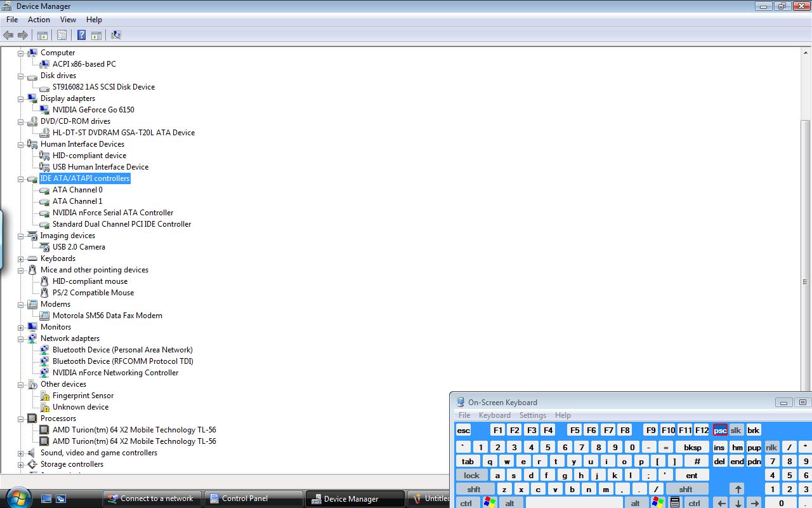Expand Sound, video and game controllers
Viewport: 812px width, 508px height.
pyautogui.click(x=20, y=453)
